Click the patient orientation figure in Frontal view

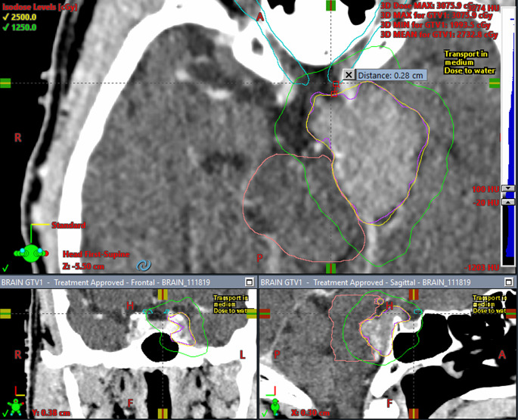click(x=16, y=407)
